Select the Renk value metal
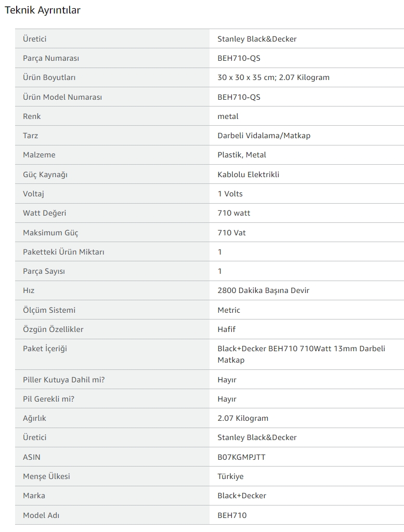This screenshot has height=532, width=404. (x=228, y=116)
